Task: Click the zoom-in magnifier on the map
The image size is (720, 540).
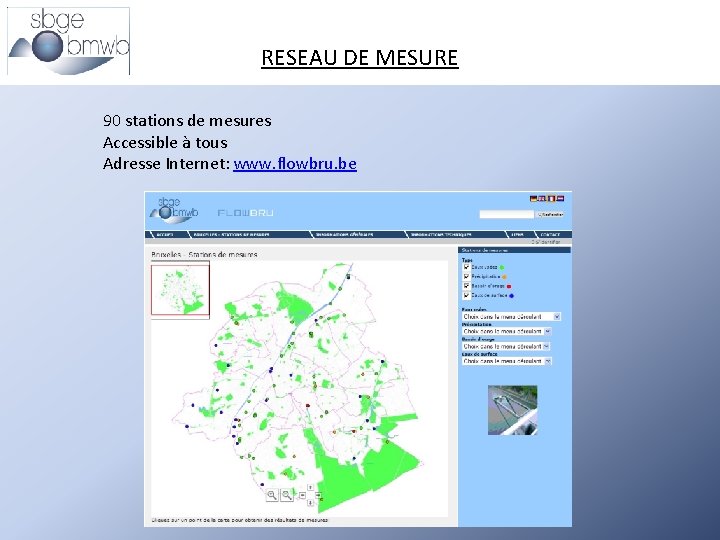Action: coord(272,495)
